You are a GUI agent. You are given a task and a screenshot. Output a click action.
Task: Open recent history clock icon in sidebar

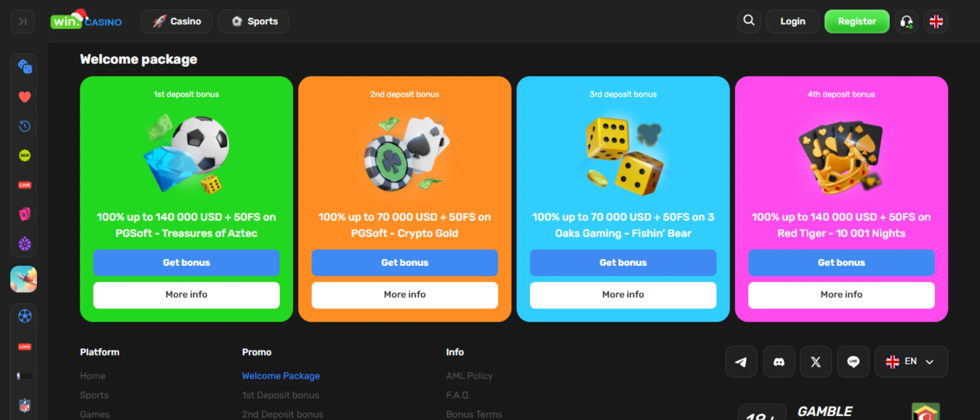(24, 126)
